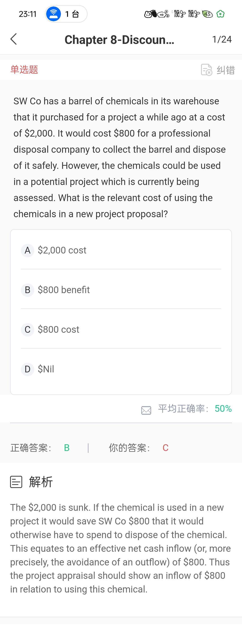This screenshot has height=644, width=242.
Task: Tap the green flower status icon
Action: pos(220,14)
